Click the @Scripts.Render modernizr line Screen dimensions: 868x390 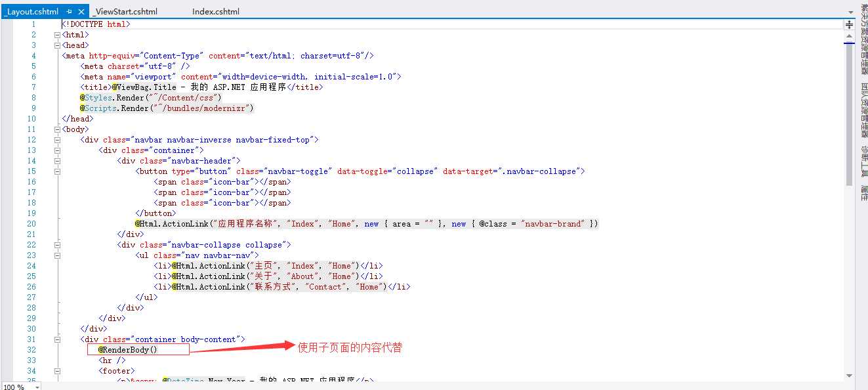click(x=167, y=108)
